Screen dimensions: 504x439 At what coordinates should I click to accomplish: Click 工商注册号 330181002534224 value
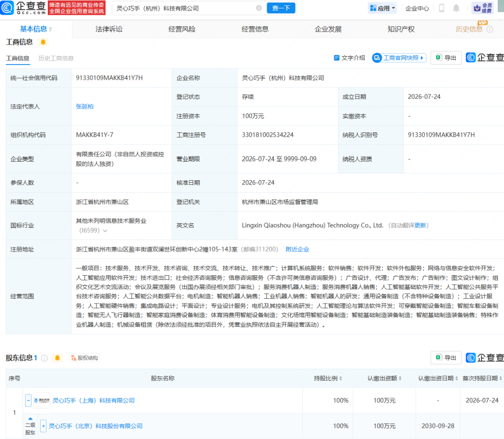(268, 135)
